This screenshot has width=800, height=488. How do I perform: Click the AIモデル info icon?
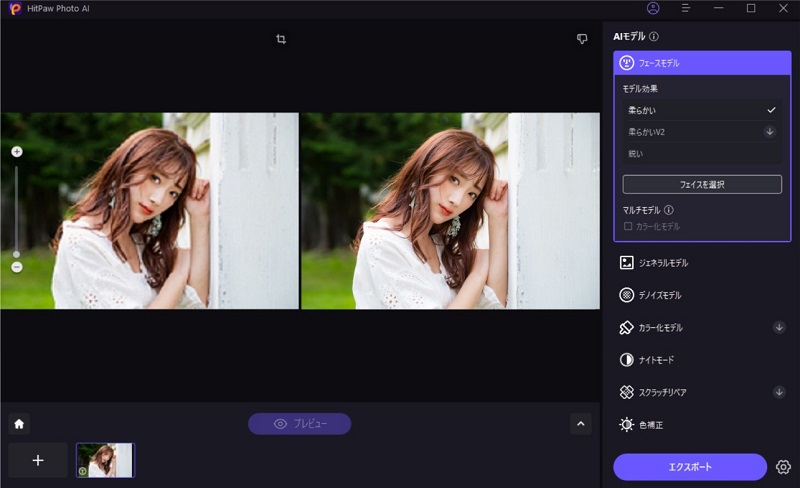(x=654, y=36)
